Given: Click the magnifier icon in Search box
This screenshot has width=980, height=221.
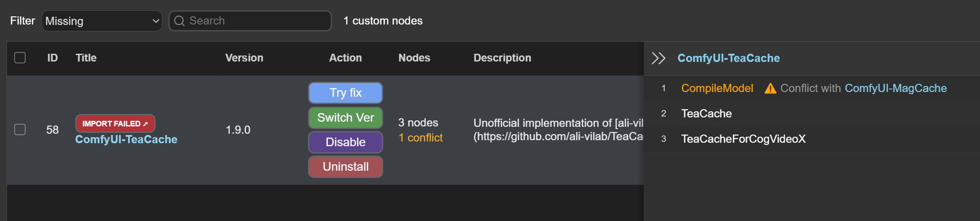Looking at the screenshot, I should pos(180,21).
